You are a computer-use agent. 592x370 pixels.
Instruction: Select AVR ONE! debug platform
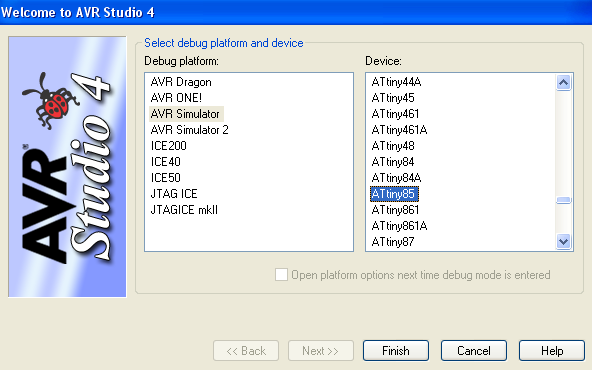176,98
